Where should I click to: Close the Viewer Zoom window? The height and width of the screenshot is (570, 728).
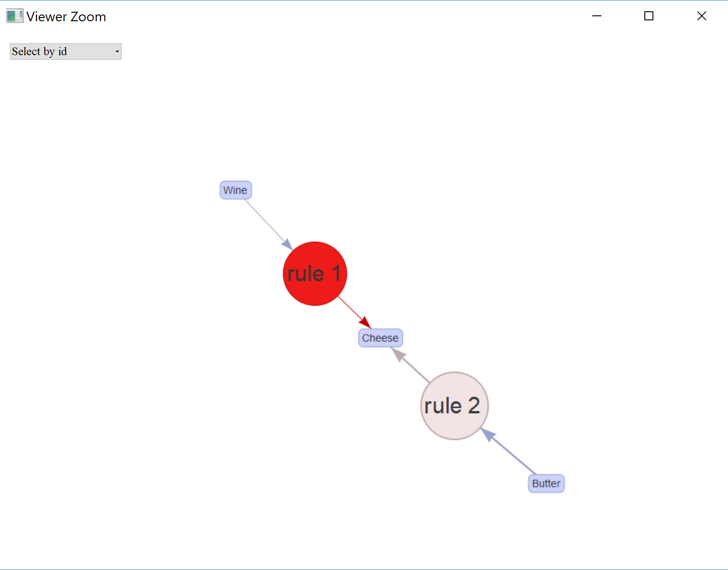(702, 16)
